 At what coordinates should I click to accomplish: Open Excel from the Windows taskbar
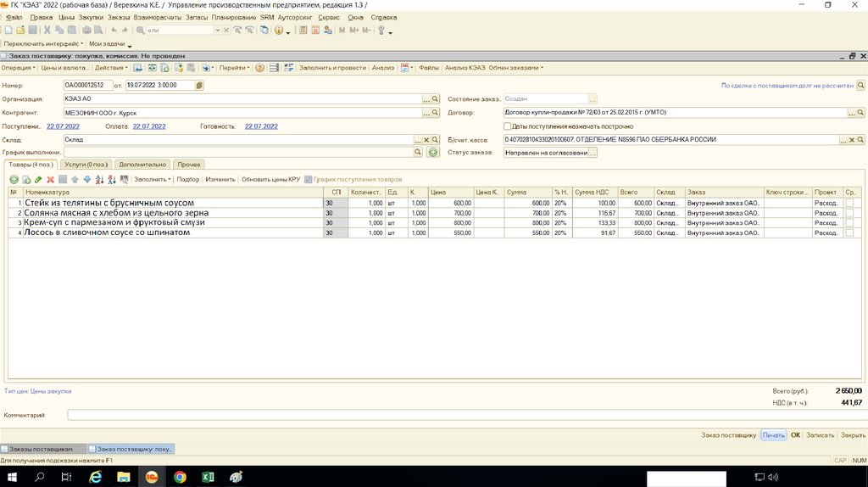[x=207, y=478]
